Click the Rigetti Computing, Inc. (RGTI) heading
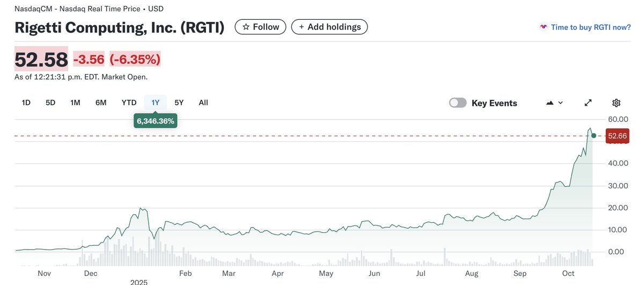The image size is (644, 285). 119,27
